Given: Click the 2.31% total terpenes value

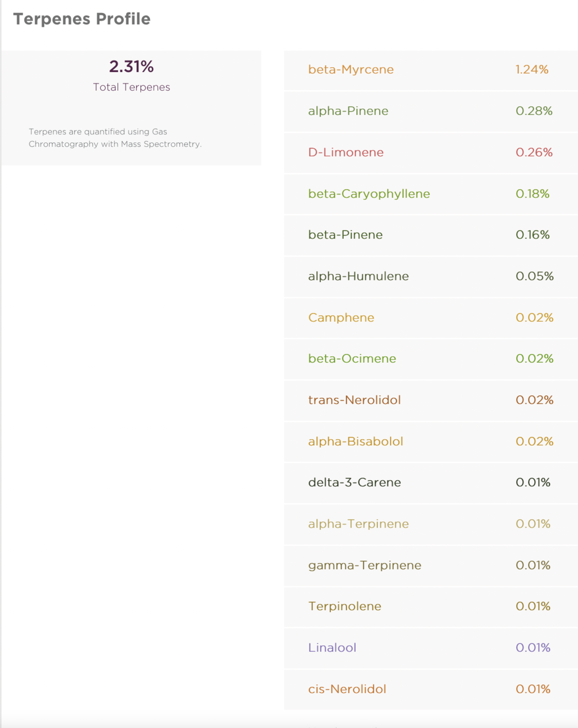Looking at the screenshot, I should coord(131,67).
